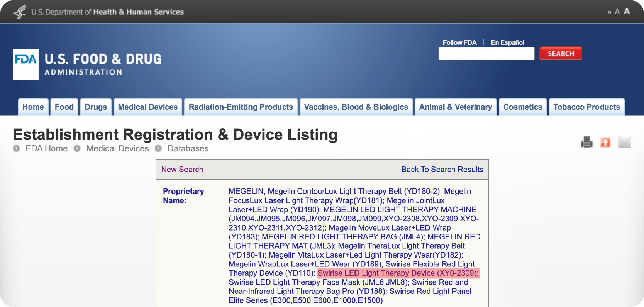Select the medium text size A

(x=617, y=12)
